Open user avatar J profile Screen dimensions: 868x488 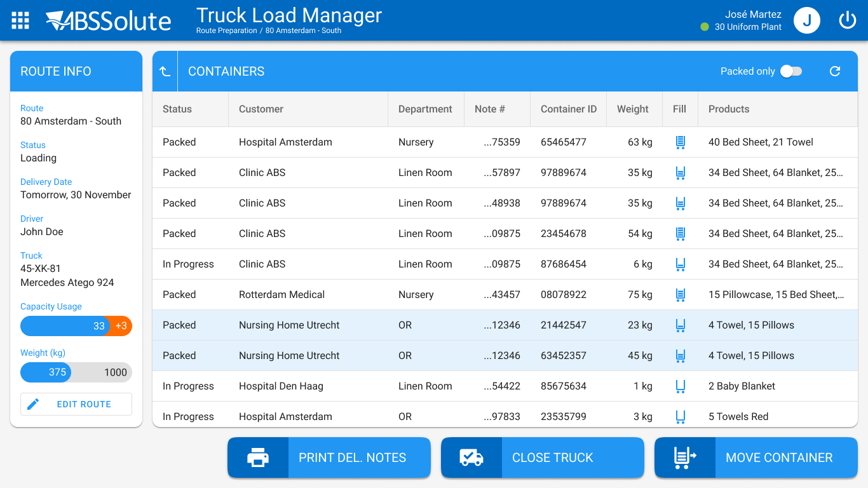(807, 20)
